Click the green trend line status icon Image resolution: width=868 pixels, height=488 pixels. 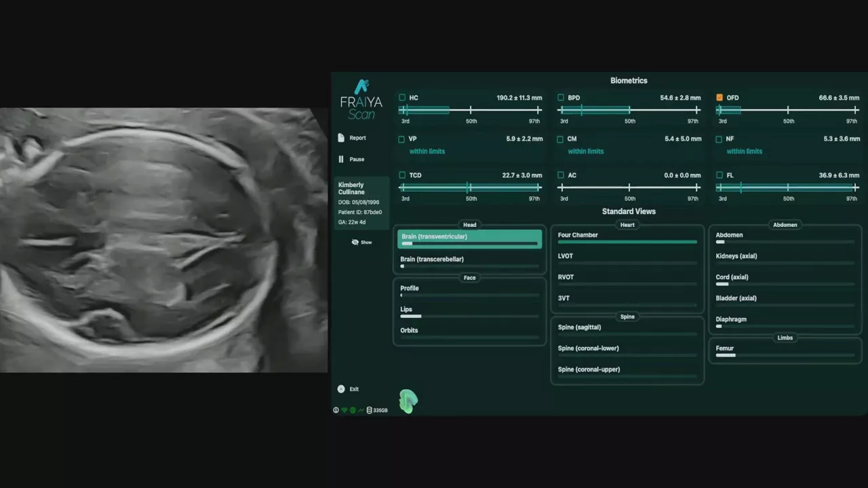click(361, 410)
